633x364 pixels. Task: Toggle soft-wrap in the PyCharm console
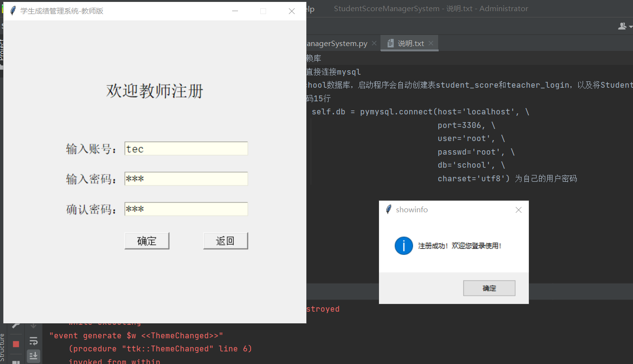[33, 341]
